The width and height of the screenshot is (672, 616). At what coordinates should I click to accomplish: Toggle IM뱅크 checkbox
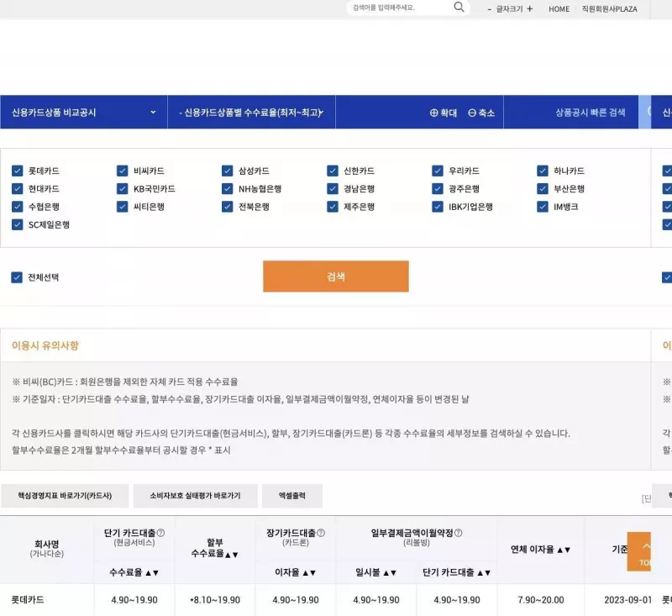pyautogui.click(x=543, y=207)
